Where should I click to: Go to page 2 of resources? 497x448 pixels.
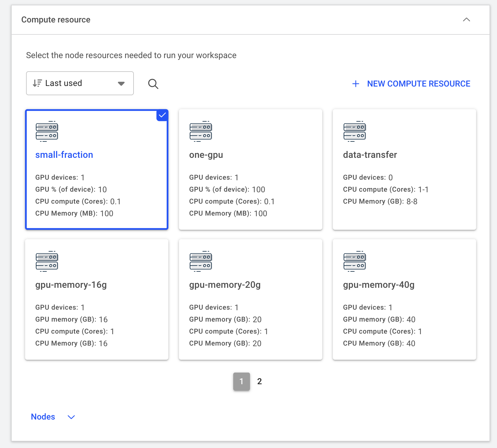click(259, 382)
